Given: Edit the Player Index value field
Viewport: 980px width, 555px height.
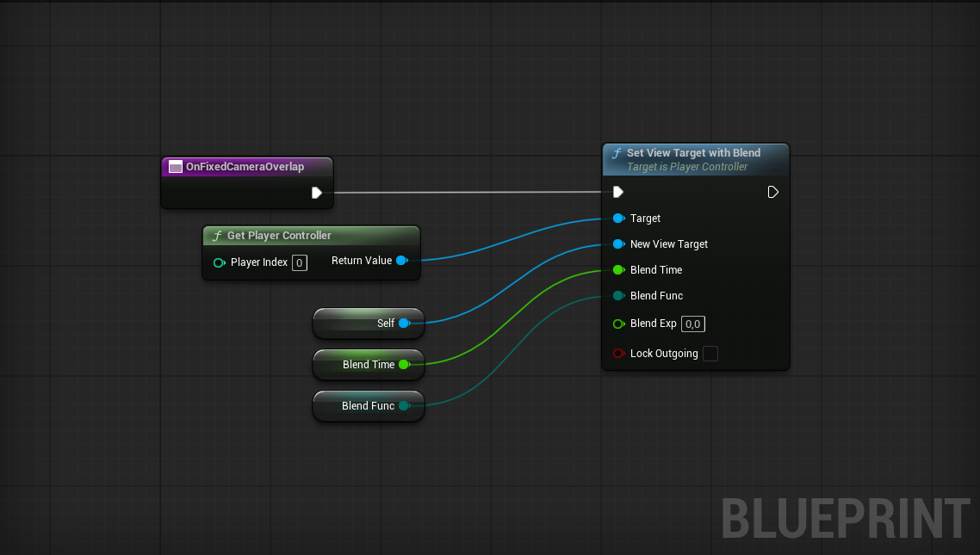Looking at the screenshot, I should pyautogui.click(x=299, y=262).
